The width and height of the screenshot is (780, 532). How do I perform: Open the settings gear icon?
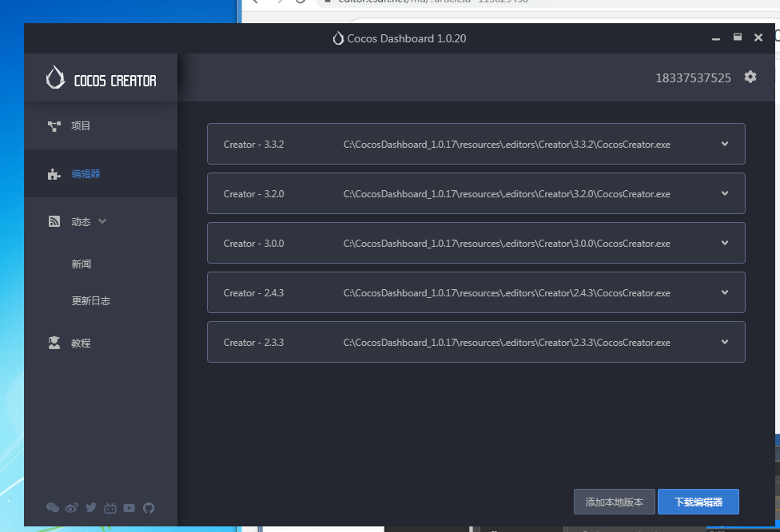point(750,77)
